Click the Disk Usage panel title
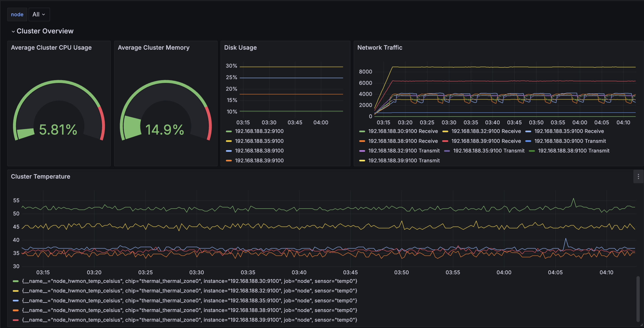This screenshot has width=644, height=328. [x=240, y=48]
